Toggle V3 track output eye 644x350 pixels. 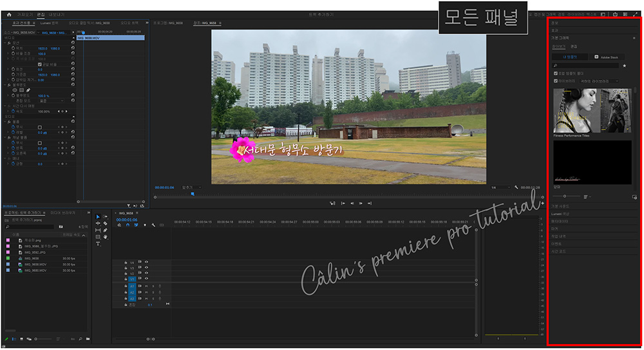click(146, 267)
